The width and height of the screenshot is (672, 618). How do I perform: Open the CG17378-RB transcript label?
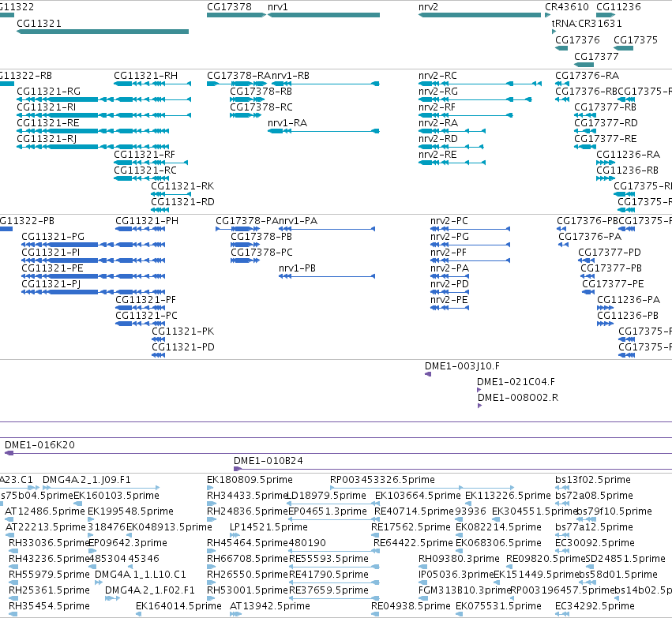(261, 92)
